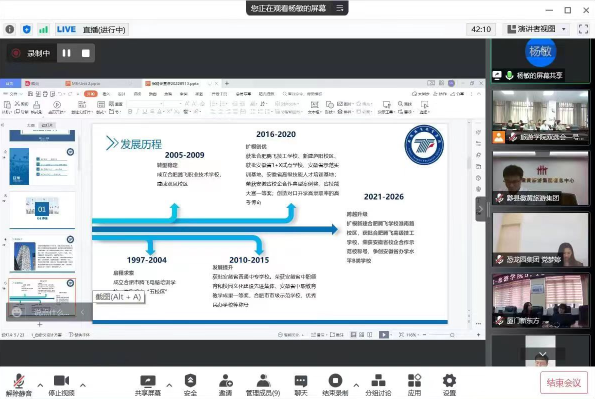Open the 聊天 chat panel

click(301, 381)
